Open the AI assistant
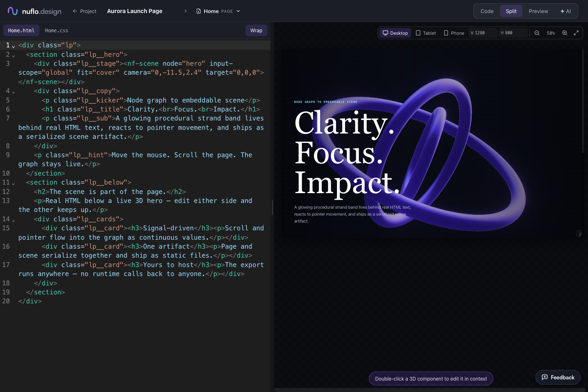 pyautogui.click(x=566, y=11)
